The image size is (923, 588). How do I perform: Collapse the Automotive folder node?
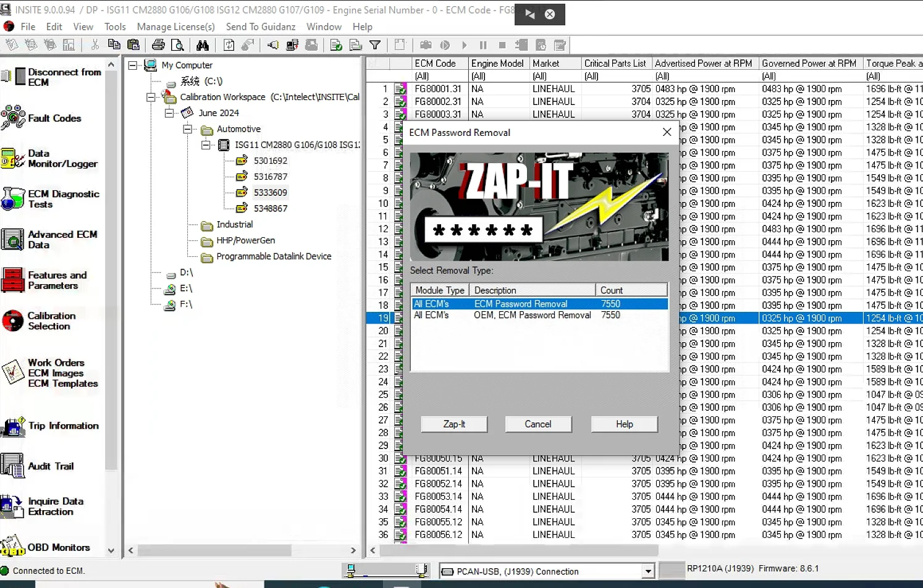(188, 129)
